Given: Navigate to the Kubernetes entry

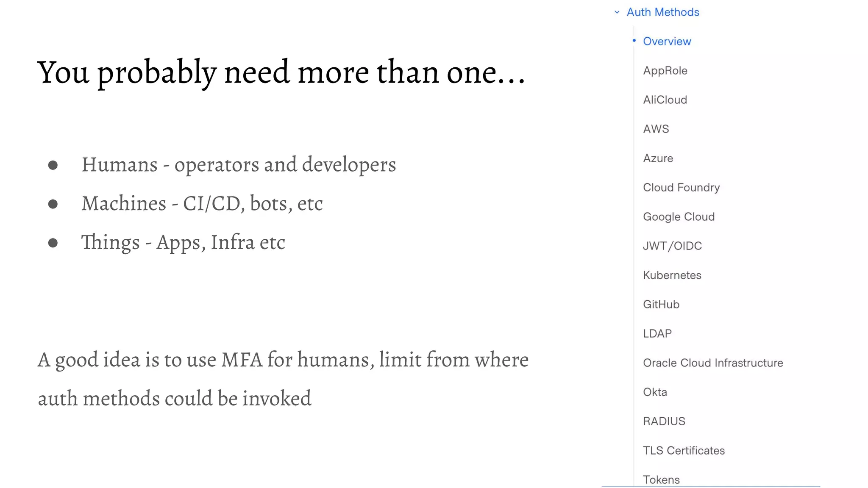Looking at the screenshot, I should [x=672, y=275].
